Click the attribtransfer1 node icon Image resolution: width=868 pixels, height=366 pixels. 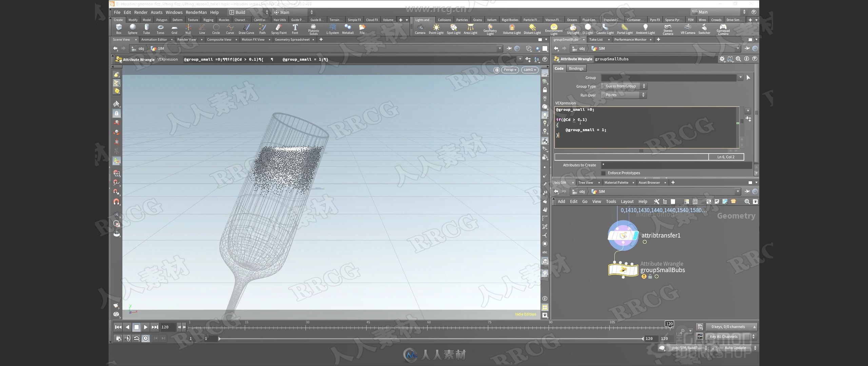tap(623, 235)
